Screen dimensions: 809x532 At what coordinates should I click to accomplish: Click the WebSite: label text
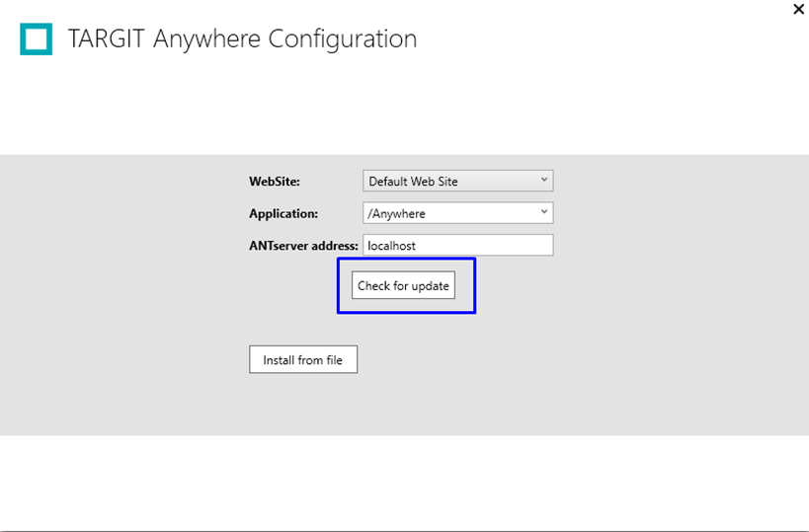click(x=275, y=182)
